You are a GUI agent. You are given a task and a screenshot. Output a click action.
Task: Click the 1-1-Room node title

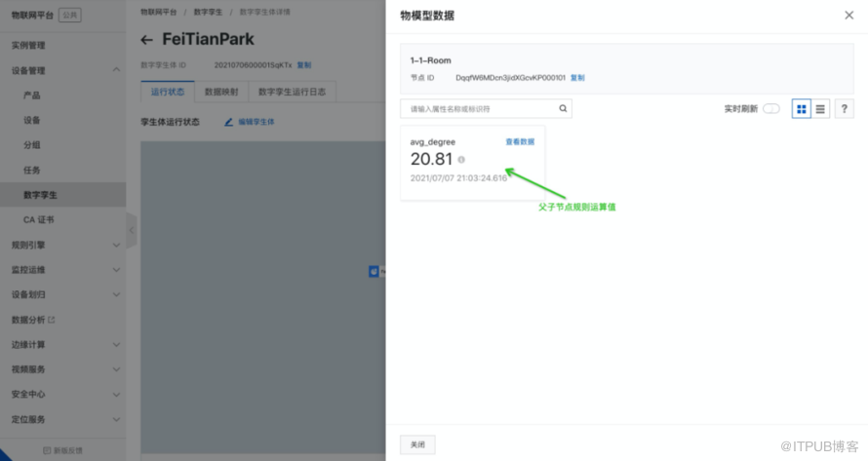[431, 60]
